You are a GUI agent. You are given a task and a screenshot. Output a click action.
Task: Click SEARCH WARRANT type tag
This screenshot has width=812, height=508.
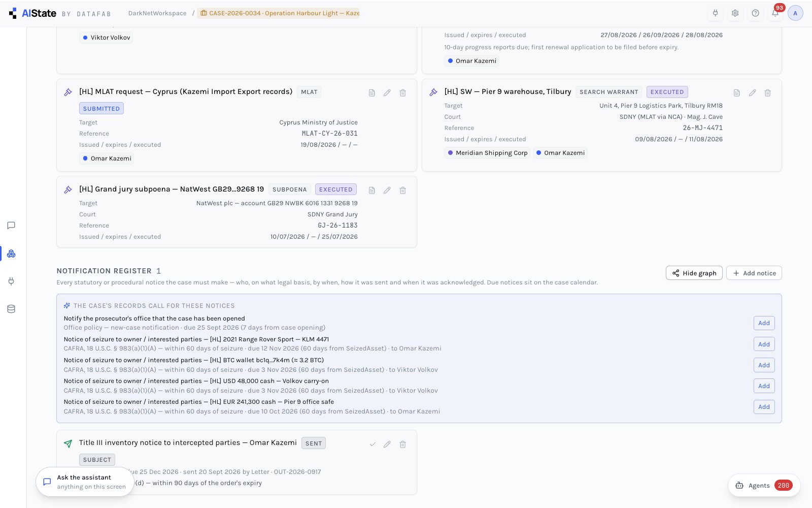(609, 92)
